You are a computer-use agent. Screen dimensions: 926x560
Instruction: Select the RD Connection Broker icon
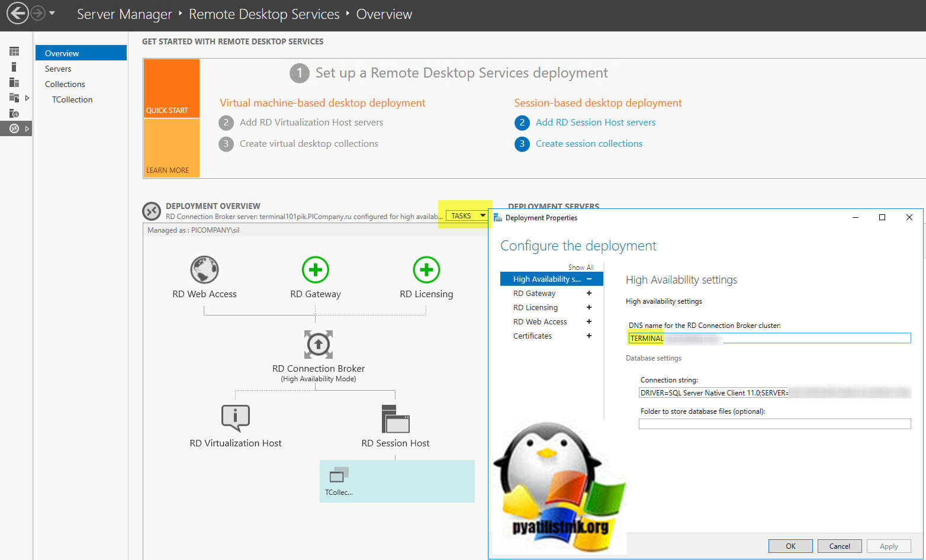click(318, 345)
